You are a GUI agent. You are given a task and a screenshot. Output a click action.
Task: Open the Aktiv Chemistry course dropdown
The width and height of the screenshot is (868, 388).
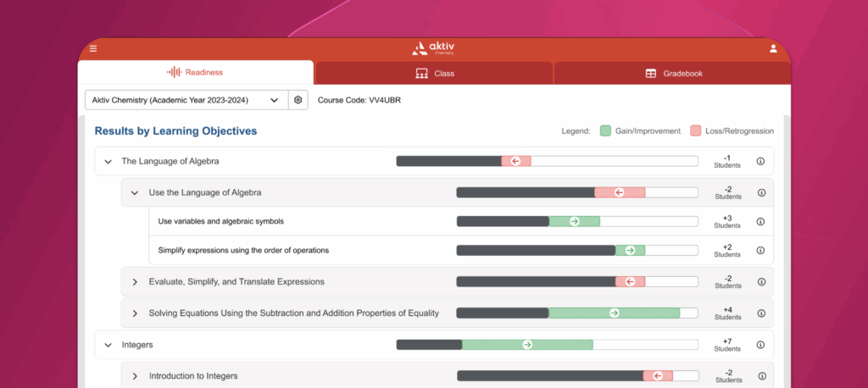click(186, 100)
